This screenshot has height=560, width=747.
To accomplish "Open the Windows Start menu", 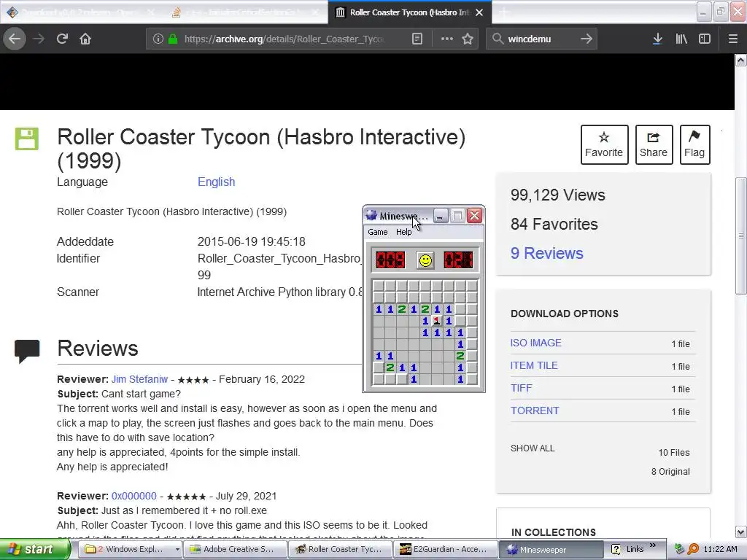I will tap(35, 550).
